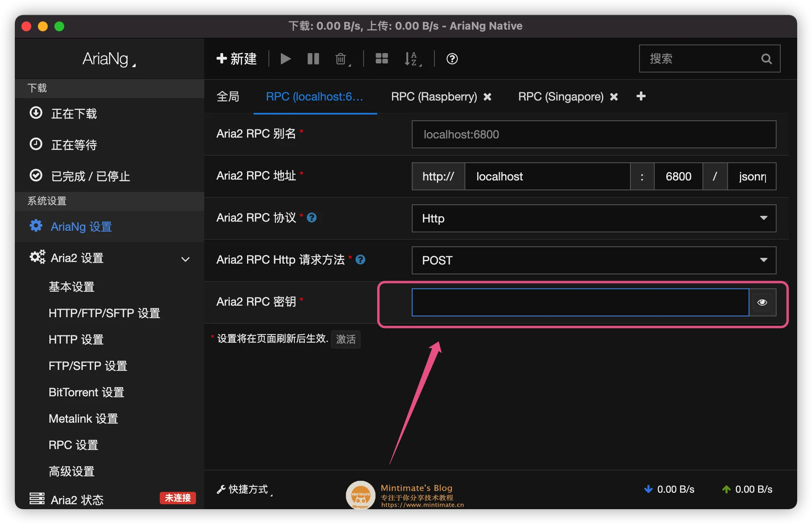Image resolution: width=812 pixels, height=524 pixels.
Task: Open the A-Z sort order menu
Action: click(413, 59)
